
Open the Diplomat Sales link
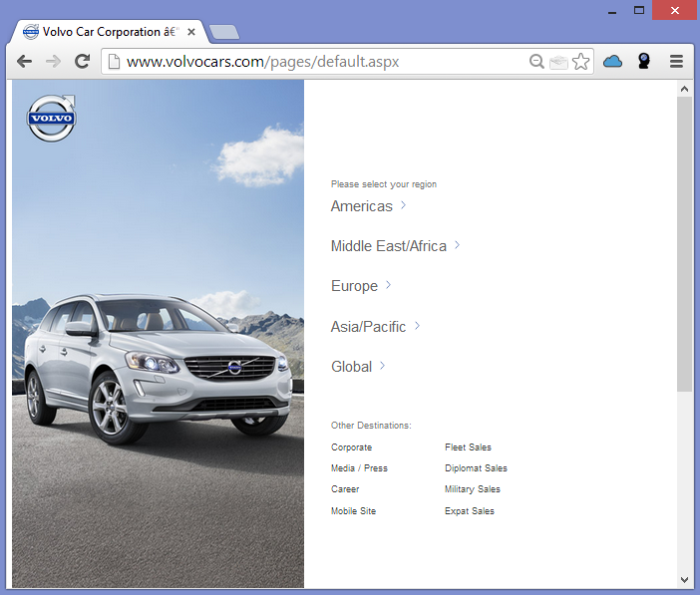coord(476,468)
